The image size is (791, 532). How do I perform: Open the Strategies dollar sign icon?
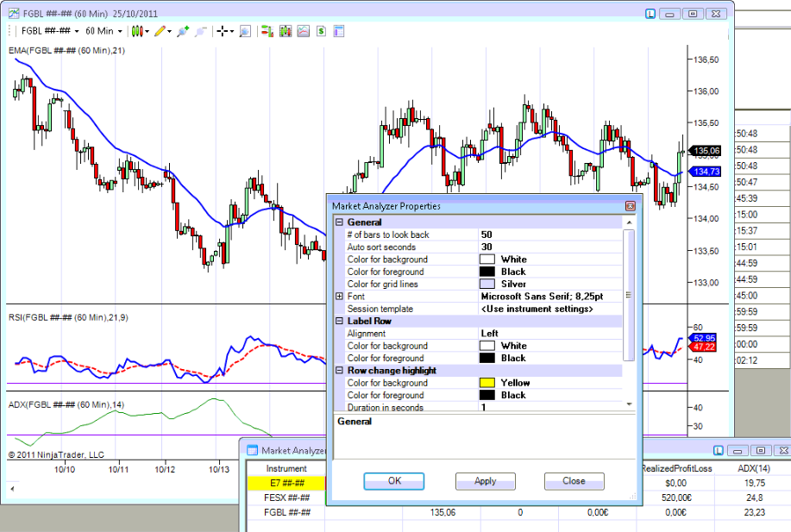[322, 31]
